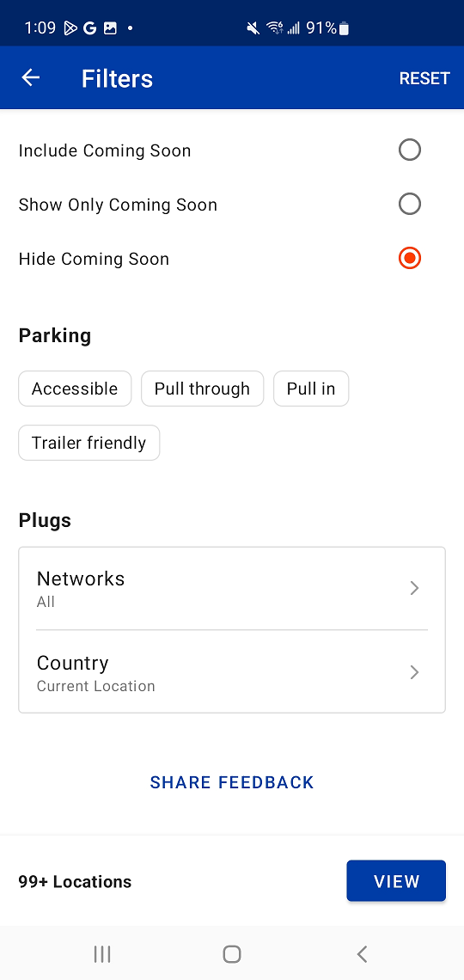Screen dimensions: 464x980
Task: Select Include Coming Soon radio button
Action: [410, 150]
